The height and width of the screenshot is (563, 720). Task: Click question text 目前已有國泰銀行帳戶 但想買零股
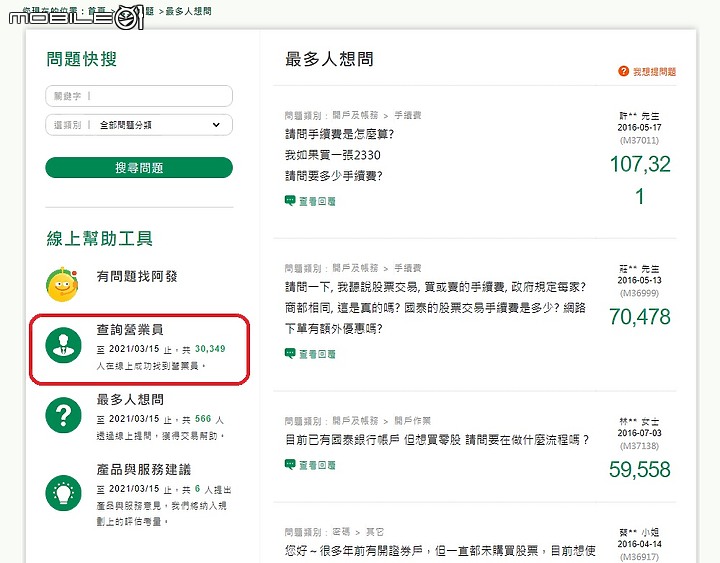coord(437,440)
